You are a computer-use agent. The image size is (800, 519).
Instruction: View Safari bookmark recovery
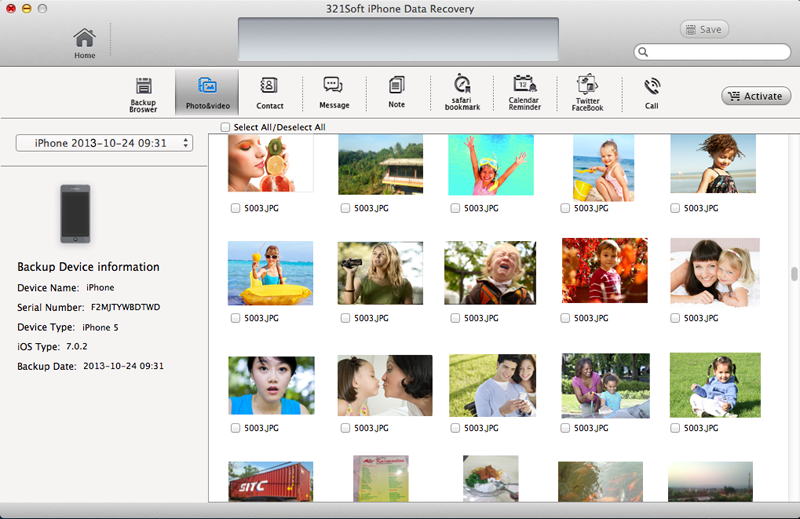(x=461, y=93)
